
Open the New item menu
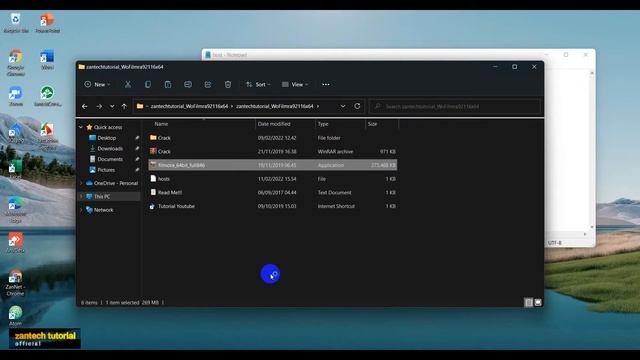tap(97, 84)
